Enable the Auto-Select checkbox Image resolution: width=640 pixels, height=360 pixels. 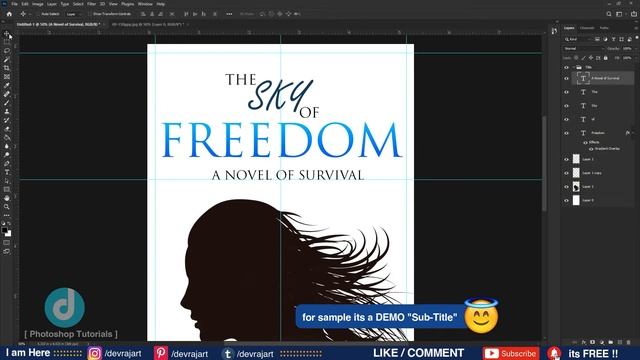coord(38,14)
